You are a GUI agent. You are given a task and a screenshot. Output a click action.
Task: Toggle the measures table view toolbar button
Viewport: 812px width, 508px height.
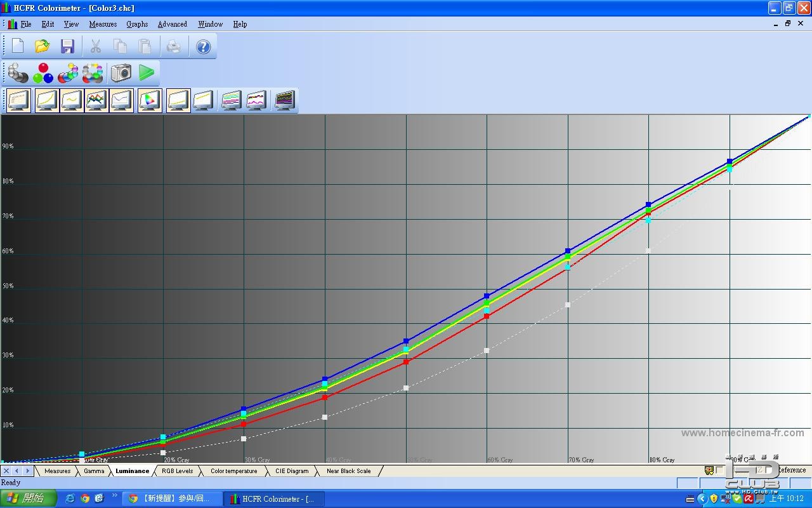click(x=18, y=100)
